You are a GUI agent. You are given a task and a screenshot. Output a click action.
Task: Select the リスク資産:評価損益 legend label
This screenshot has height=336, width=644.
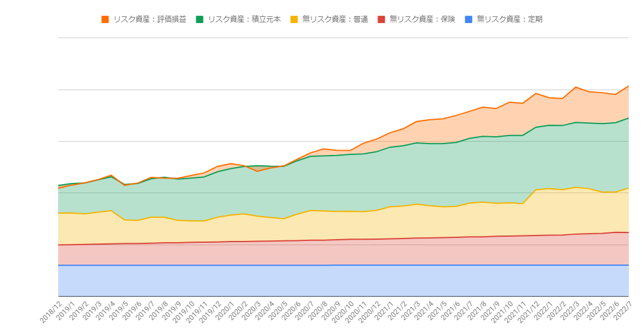150,19
